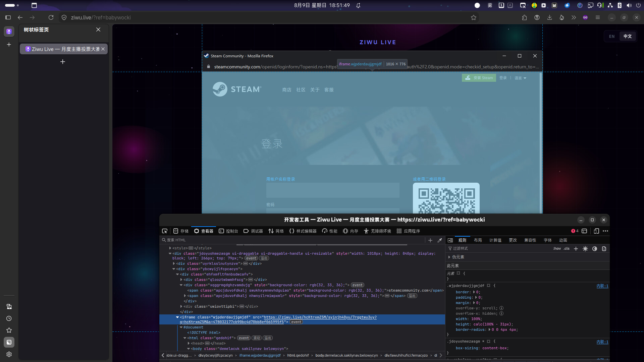The height and width of the screenshot is (362, 644).
Task: Open the purple mask profile icon
Action: pos(585,17)
